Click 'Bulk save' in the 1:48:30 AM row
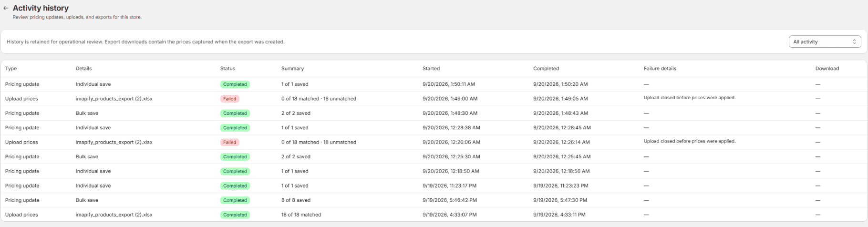This screenshot has height=227, width=868. click(x=87, y=113)
